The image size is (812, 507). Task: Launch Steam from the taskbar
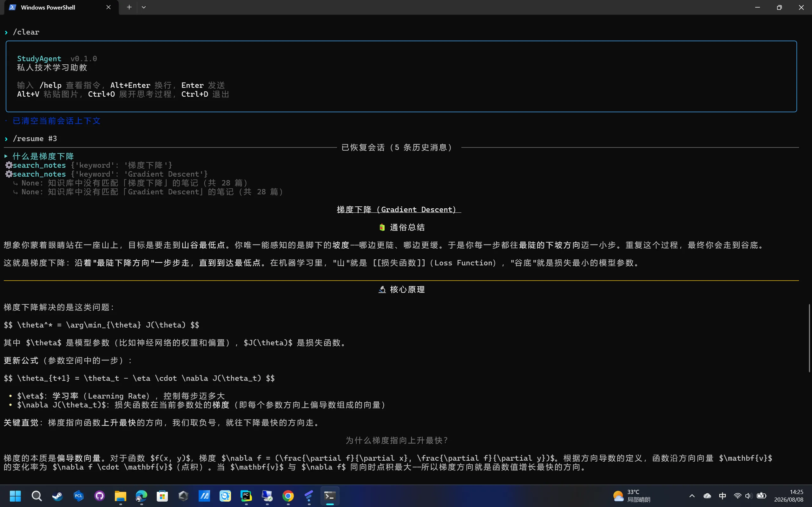point(57,496)
